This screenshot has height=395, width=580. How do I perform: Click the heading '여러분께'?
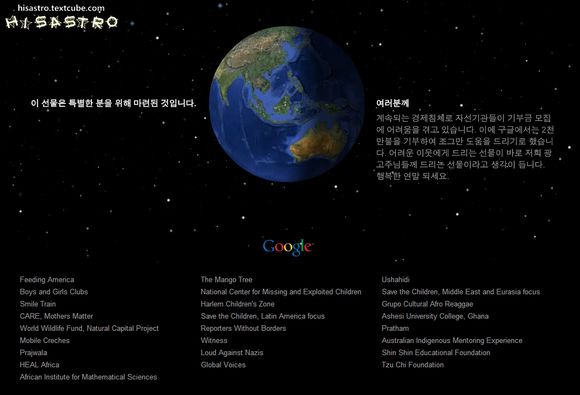click(x=392, y=104)
